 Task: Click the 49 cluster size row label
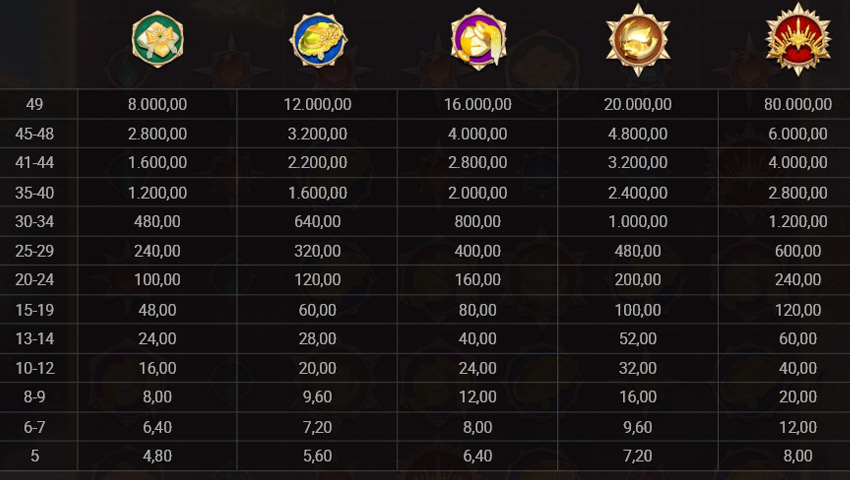point(35,104)
